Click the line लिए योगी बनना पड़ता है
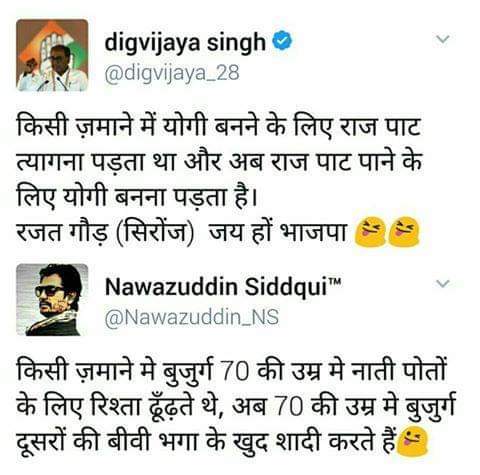Image resolution: width=480 pixels, height=475 pixels. [137, 197]
